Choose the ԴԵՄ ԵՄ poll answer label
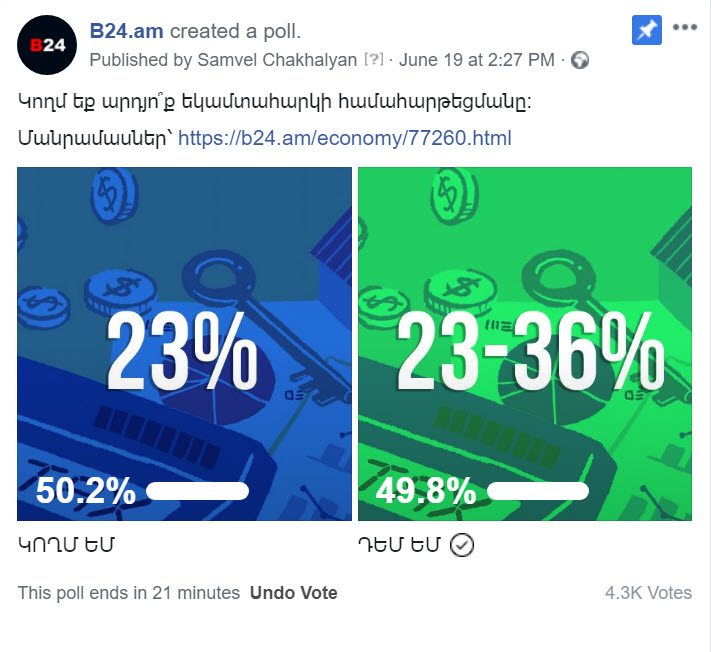 [x=399, y=545]
